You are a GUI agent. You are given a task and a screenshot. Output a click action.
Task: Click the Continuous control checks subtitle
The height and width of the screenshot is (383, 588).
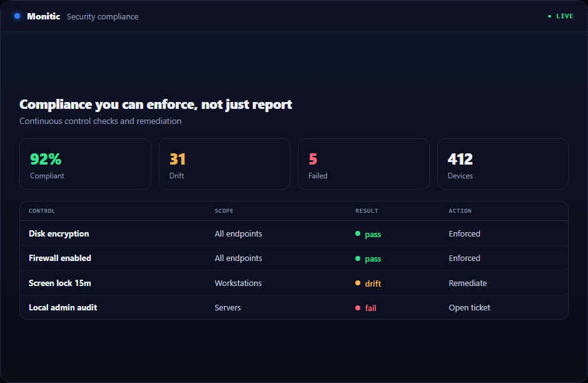click(101, 121)
